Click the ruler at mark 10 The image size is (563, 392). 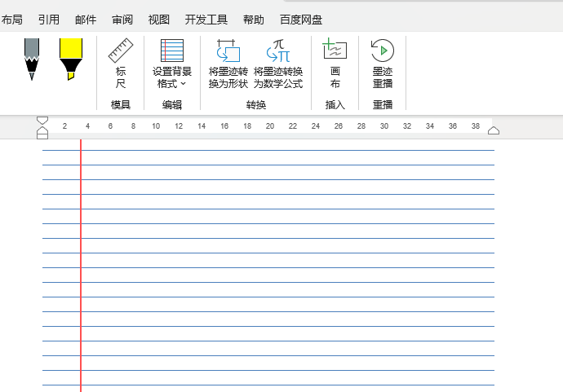click(156, 126)
